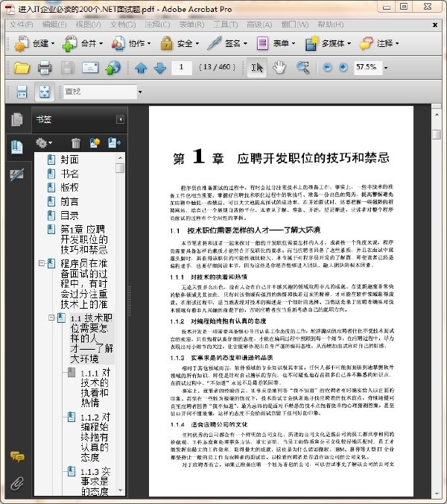Click the bookmarks list scroll down arrow
Image resolution: width=447 pixels, height=504 pixels.
[120, 491]
